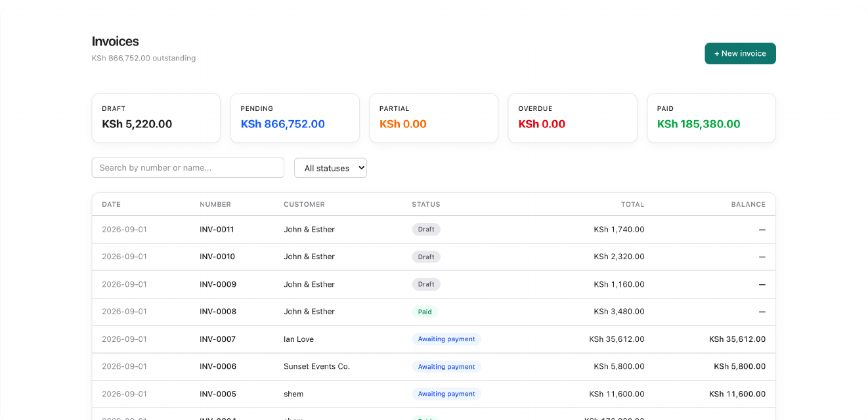The width and height of the screenshot is (868, 420).
Task: Click John & Esther in INV-0008 row
Action: 309,312
